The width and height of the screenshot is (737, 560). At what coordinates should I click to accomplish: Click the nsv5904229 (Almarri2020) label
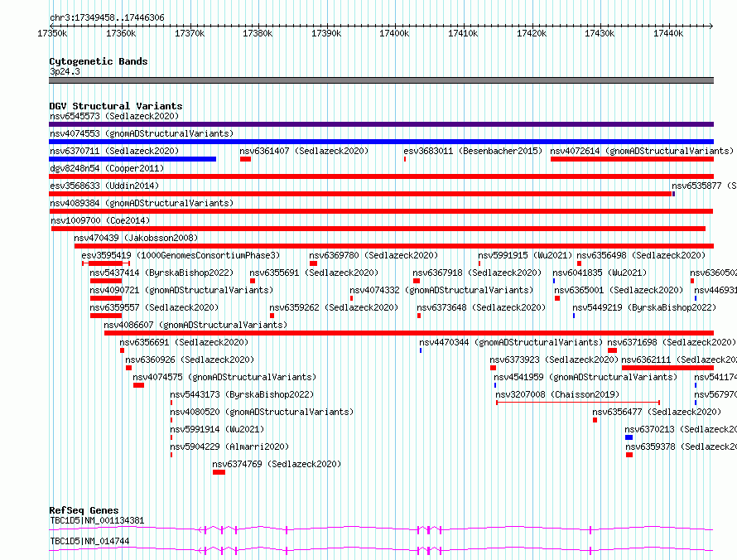coord(229,447)
